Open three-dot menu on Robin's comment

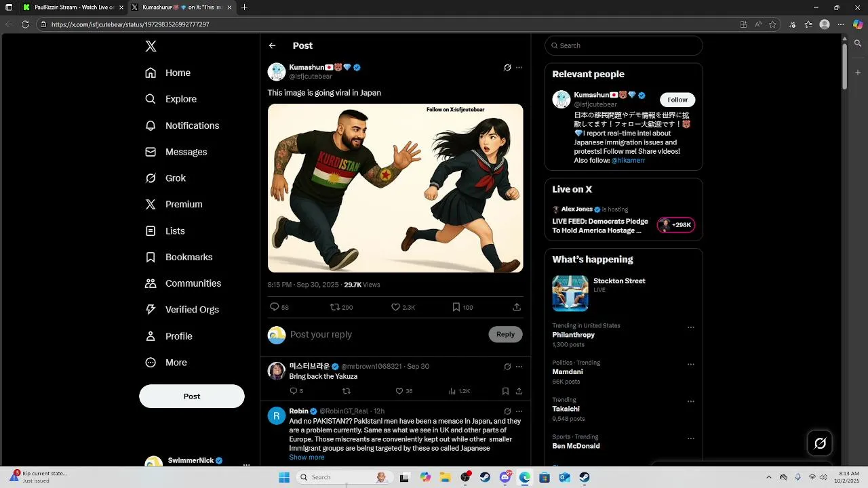coord(519,411)
